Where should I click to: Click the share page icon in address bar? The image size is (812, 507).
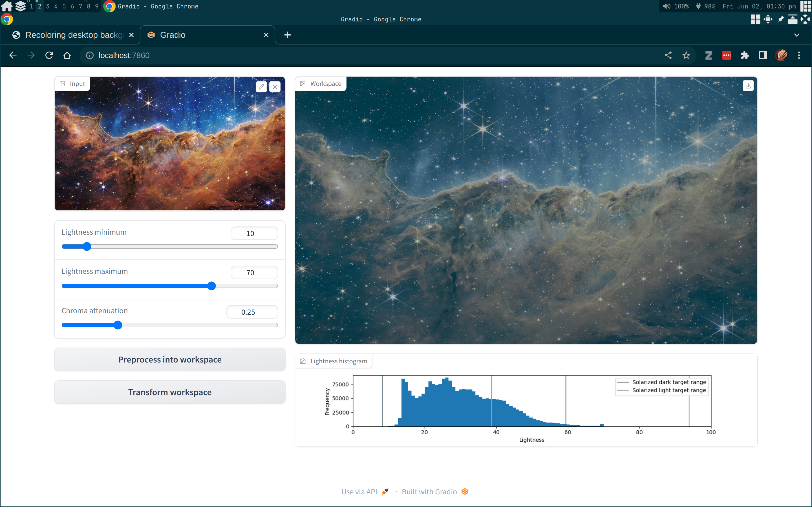coord(668,55)
